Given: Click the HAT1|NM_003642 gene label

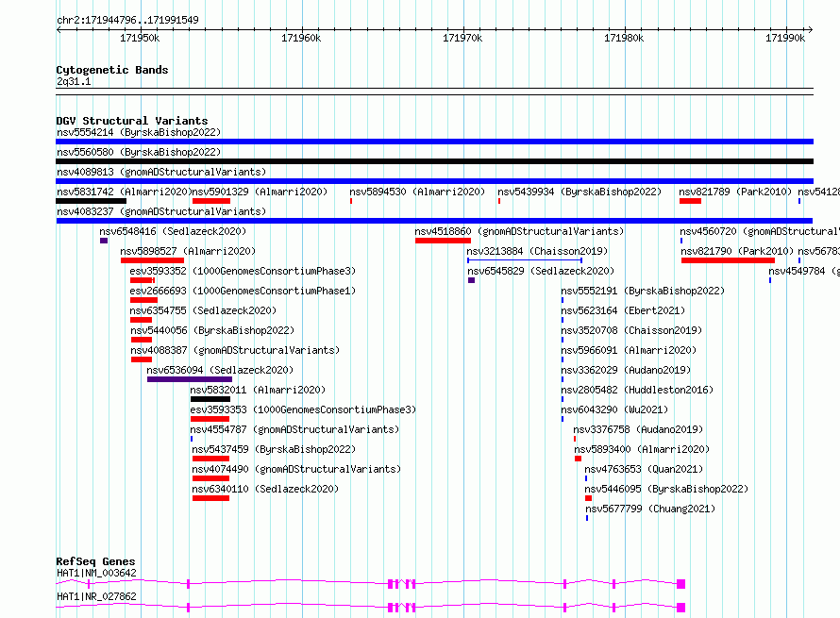Looking at the screenshot, I should 96,573.
